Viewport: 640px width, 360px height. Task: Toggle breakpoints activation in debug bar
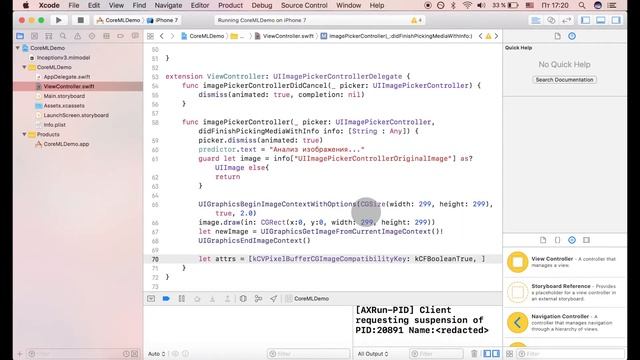click(x=166, y=299)
